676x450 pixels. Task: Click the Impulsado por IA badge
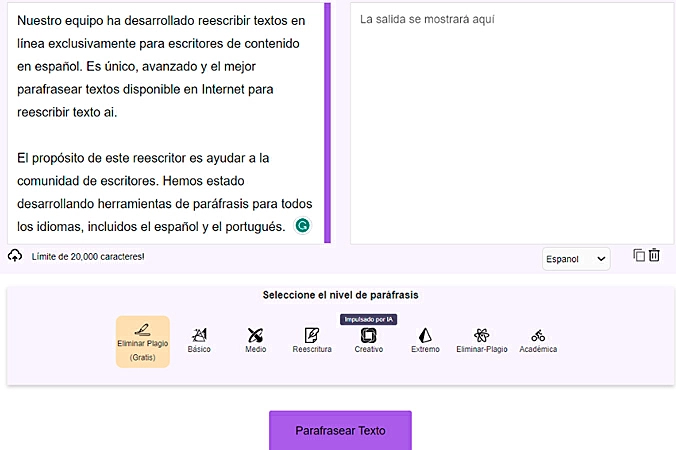coord(368,319)
